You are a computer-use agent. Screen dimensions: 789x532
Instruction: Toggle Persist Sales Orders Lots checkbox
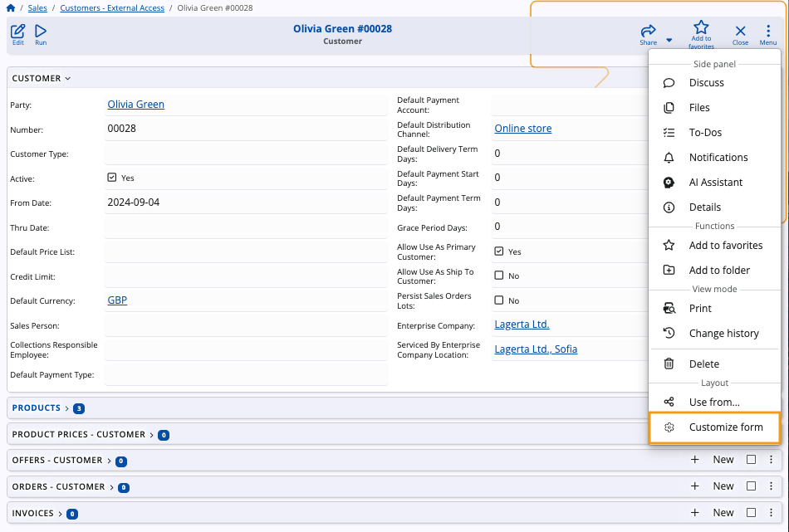499,300
